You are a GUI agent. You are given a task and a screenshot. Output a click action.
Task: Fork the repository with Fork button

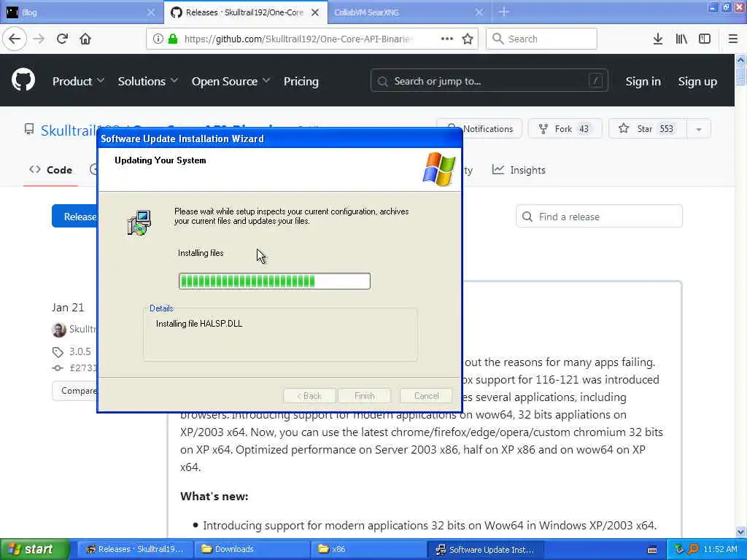565,128
